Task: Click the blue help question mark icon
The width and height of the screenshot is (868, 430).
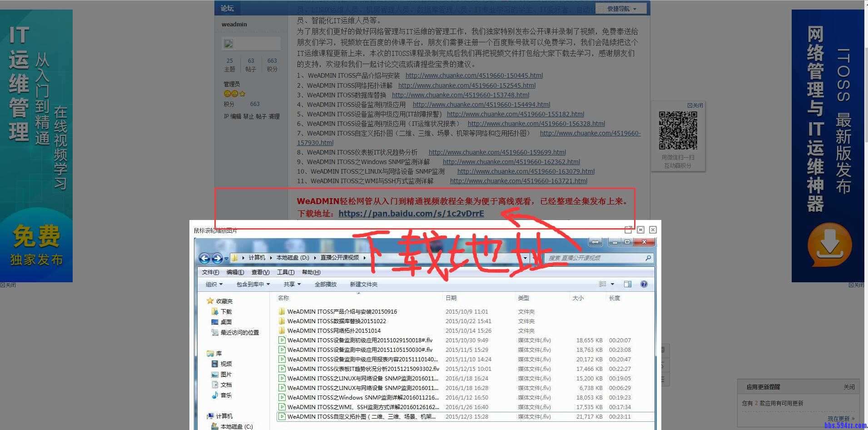Action: click(x=644, y=284)
